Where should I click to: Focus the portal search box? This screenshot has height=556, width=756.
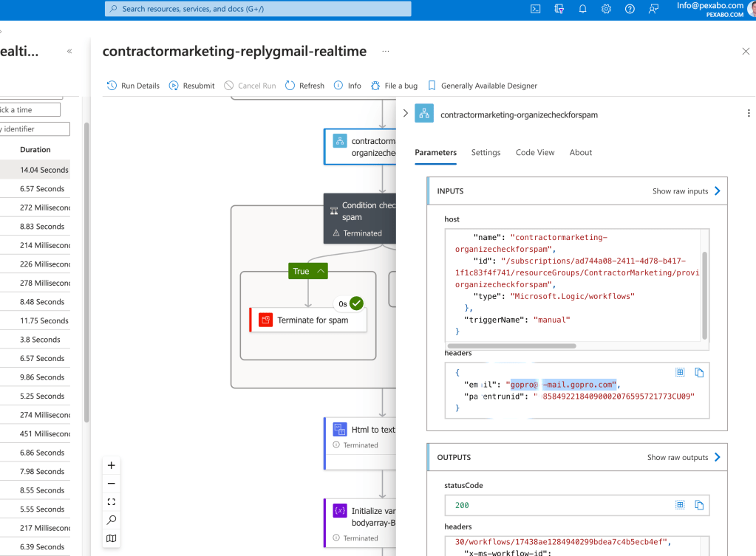tap(258, 9)
